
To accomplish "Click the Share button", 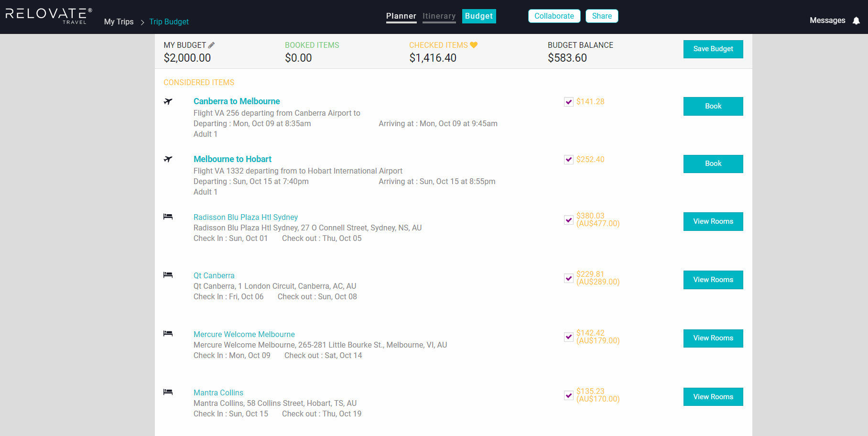I will [602, 16].
